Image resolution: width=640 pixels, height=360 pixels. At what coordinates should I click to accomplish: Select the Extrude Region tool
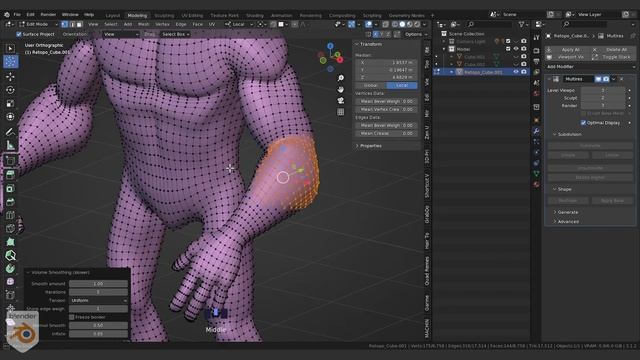(x=11, y=175)
